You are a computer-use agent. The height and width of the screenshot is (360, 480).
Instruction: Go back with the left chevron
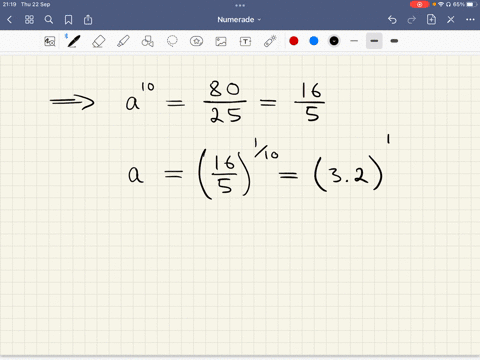point(9,20)
